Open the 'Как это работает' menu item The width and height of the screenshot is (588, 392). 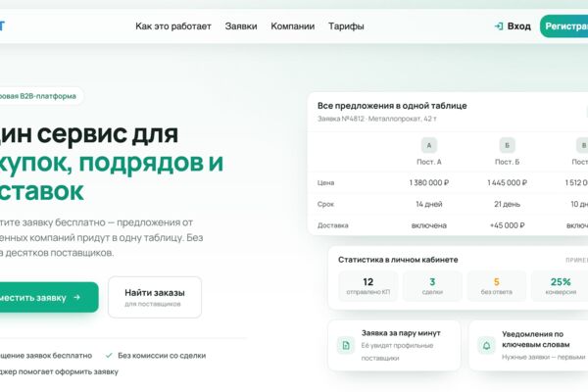(x=173, y=26)
